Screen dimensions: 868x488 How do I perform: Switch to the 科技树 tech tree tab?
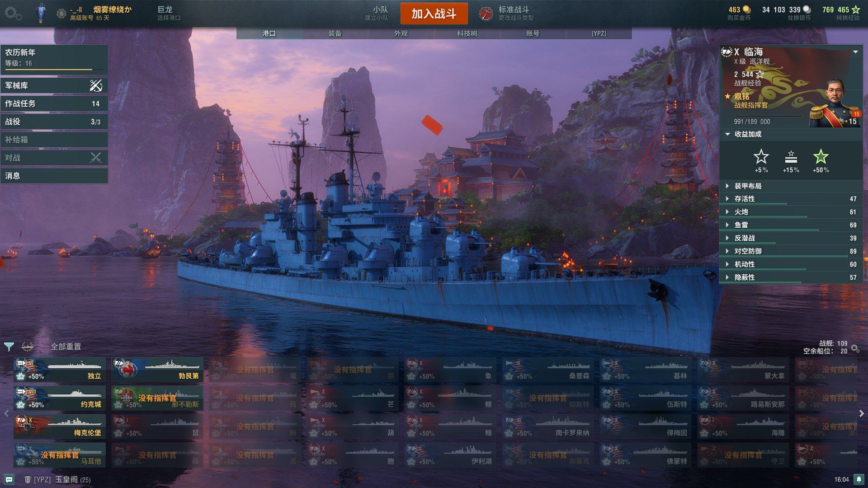click(467, 33)
